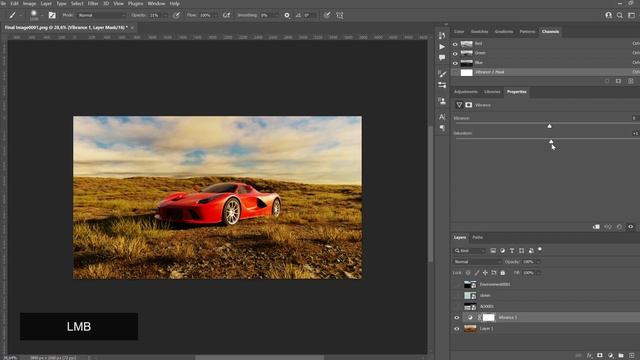Image resolution: width=640 pixels, height=360 pixels.
Task: Open the Brush Settings sliders panel icon
Action: pyautogui.click(x=442, y=85)
